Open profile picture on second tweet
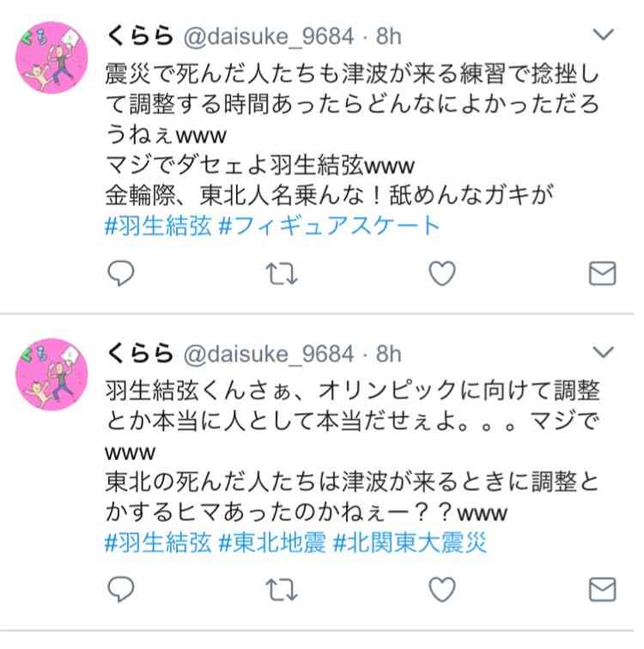Viewport: 644px width, 649px height. [52, 374]
